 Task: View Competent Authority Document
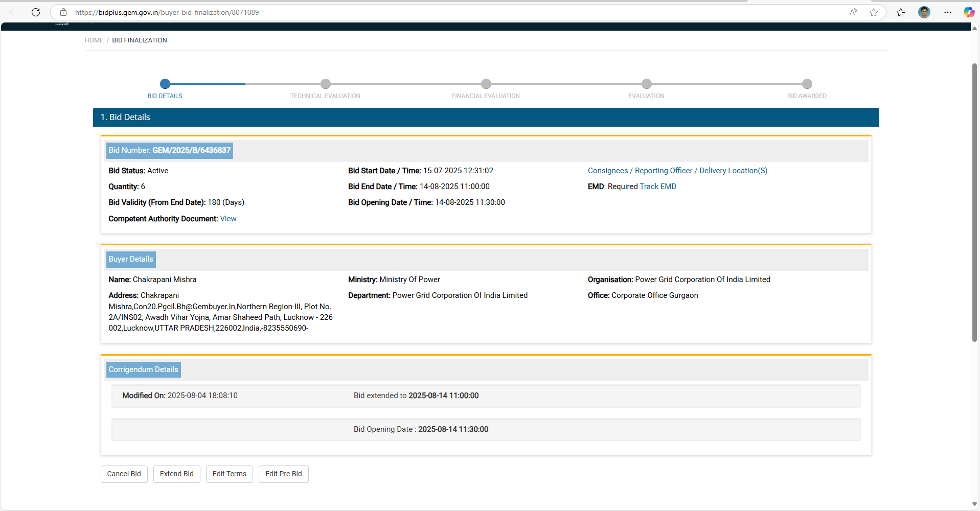tap(228, 219)
